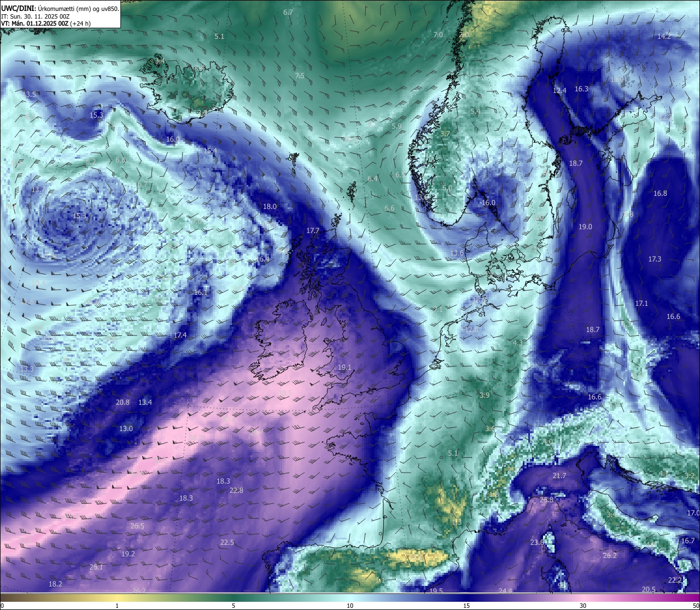700x610 pixels.
Task: Click the 13.5 value on the map
Action: click(x=29, y=94)
